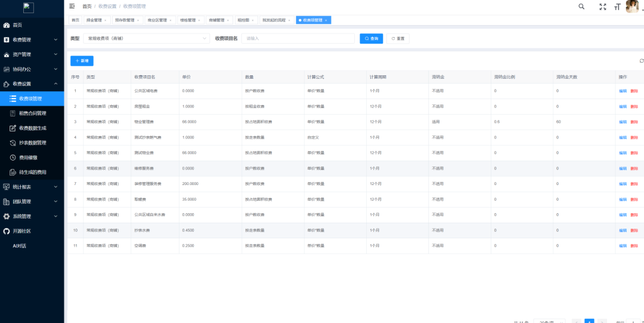The width and height of the screenshot is (644, 323).
Task: Click the 新增 add button
Action: point(82,60)
